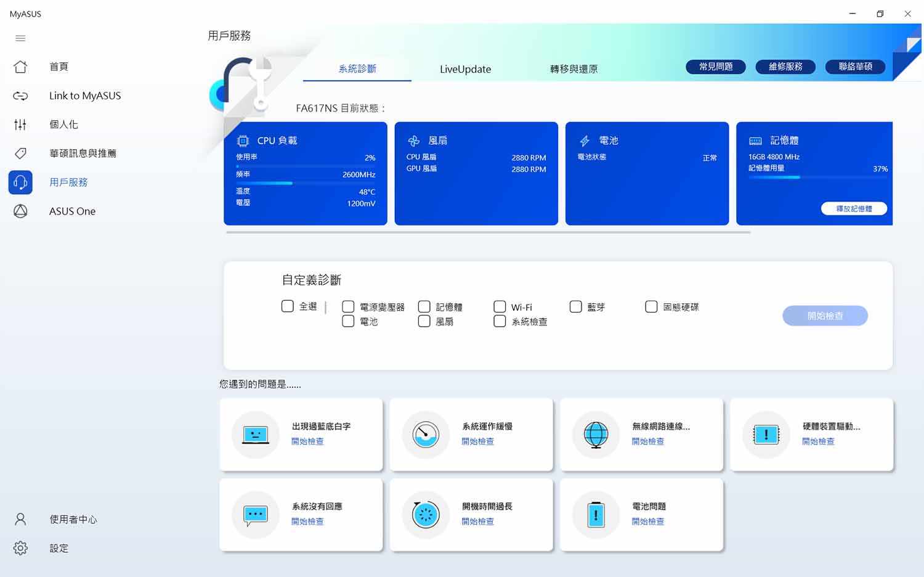Click the hamburger menu icon in sidebar
This screenshot has height=577, width=924.
[x=20, y=38]
